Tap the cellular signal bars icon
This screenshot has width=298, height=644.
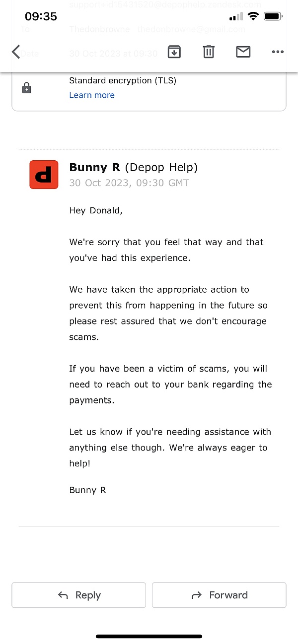(236, 17)
